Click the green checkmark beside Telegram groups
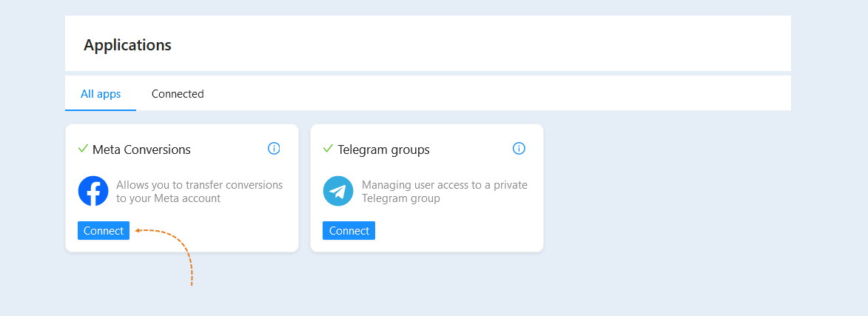Image resolution: width=868 pixels, height=316 pixels. (x=328, y=148)
